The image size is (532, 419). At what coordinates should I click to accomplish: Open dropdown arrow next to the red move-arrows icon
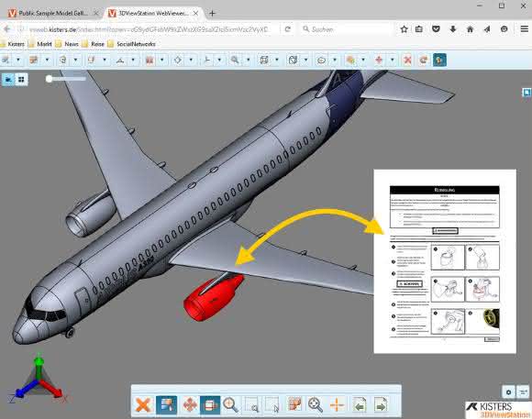pos(393,60)
